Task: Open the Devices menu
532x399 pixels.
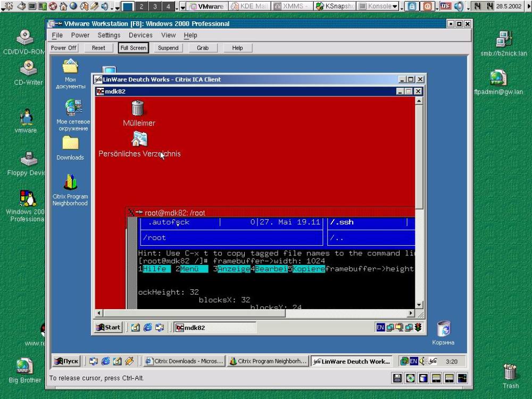Action: (x=140, y=35)
